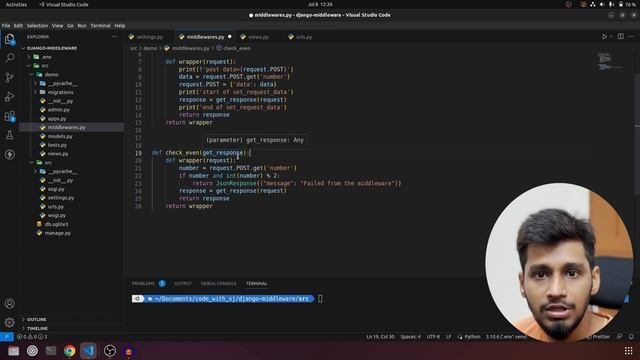This screenshot has width=640, height=360.
Task: Click the volume icon in the top bar
Action: tap(602, 4)
